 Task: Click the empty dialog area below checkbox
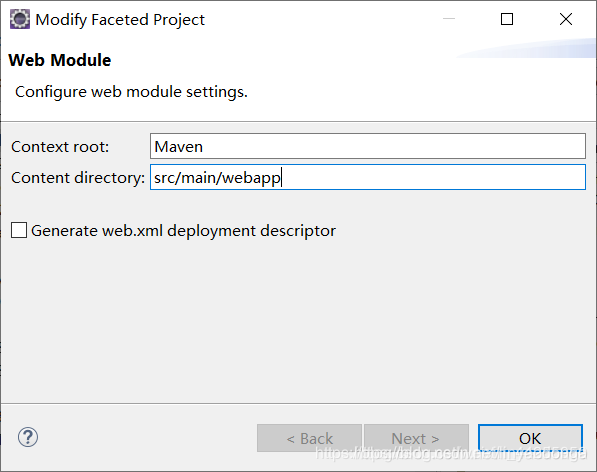tap(298, 320)
